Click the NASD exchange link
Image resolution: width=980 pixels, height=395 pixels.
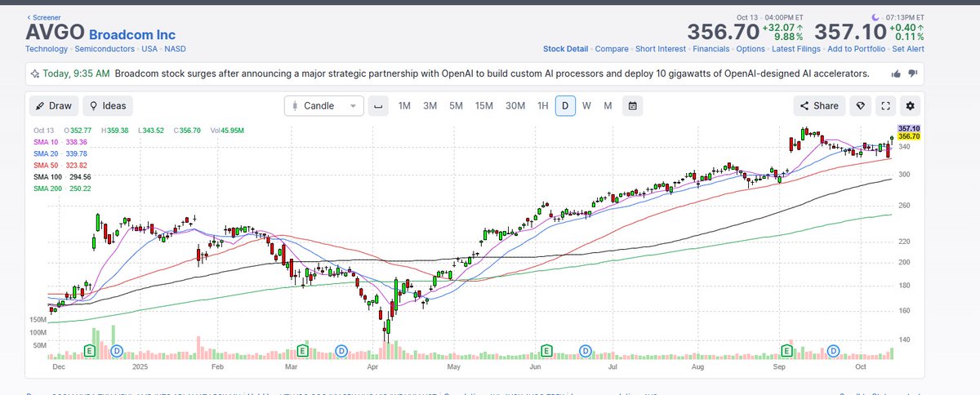tap(176, 49)
